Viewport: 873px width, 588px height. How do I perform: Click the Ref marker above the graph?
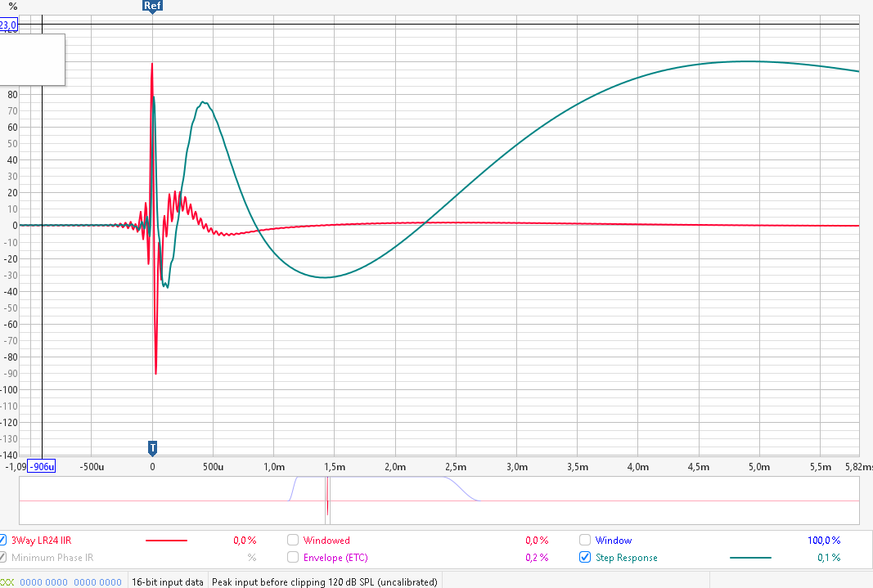click(152, 7)
